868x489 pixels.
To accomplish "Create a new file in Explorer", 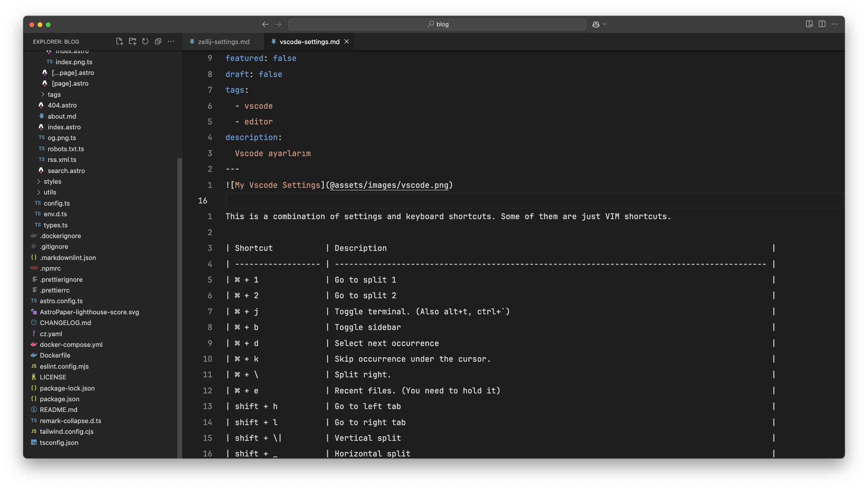I will 120,42.
